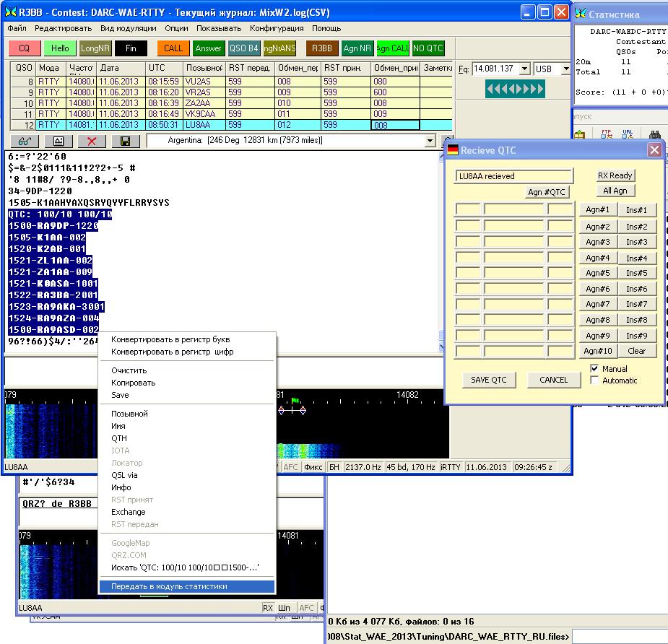Toggle the AFC indicator in status bar
The image size is (668, 644).
pos(290,467)
